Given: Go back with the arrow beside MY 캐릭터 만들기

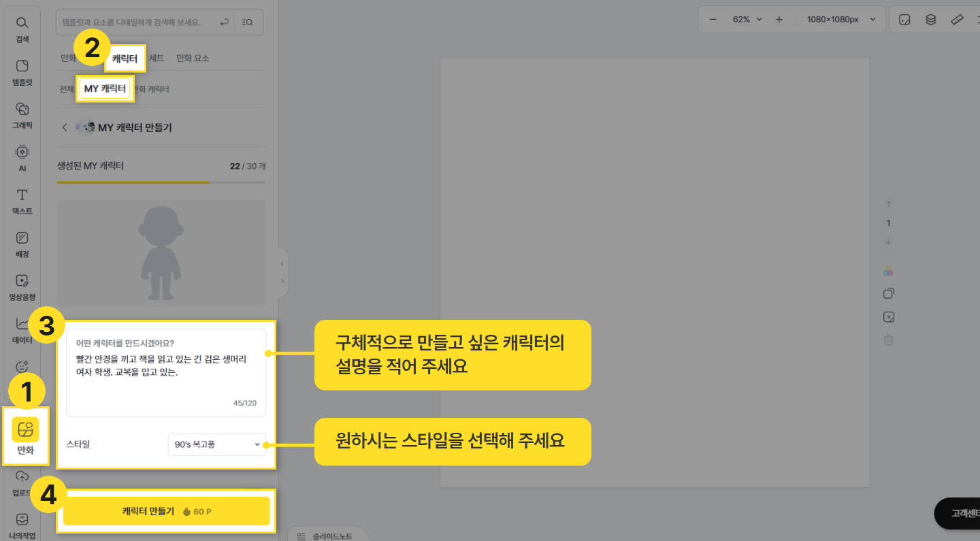Looking at the screenshot, I should [65, 127].
